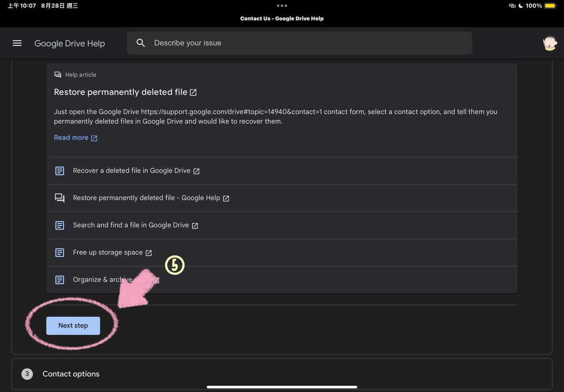Click external-link icon after Search and find a file
This screenshot has width=564, height=392.
[x=195, y=225]
